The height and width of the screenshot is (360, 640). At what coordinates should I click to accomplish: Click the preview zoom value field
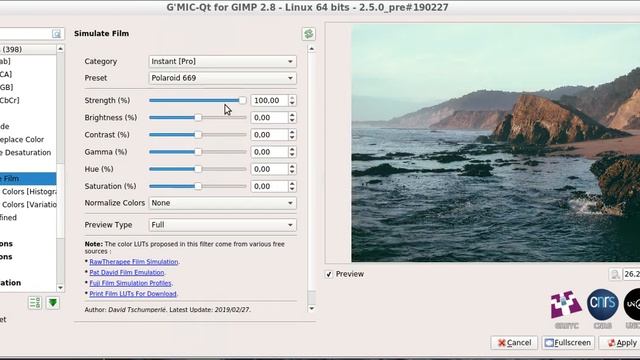(631, 274)
